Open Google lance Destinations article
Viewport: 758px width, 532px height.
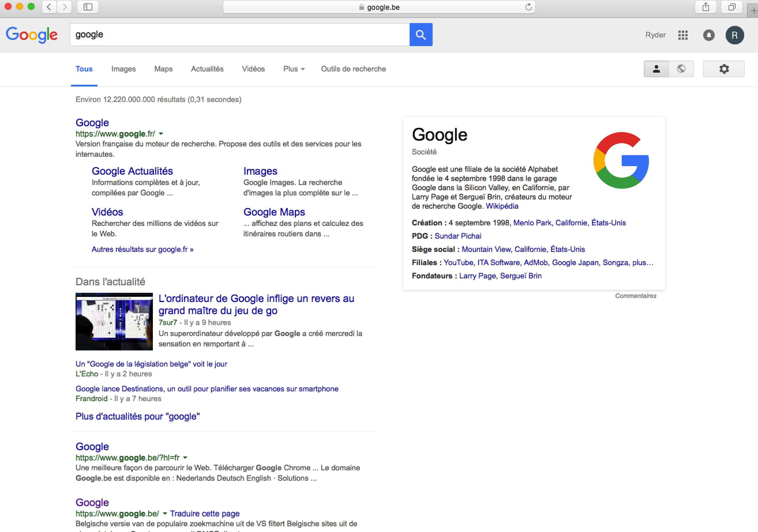point(207,389)
